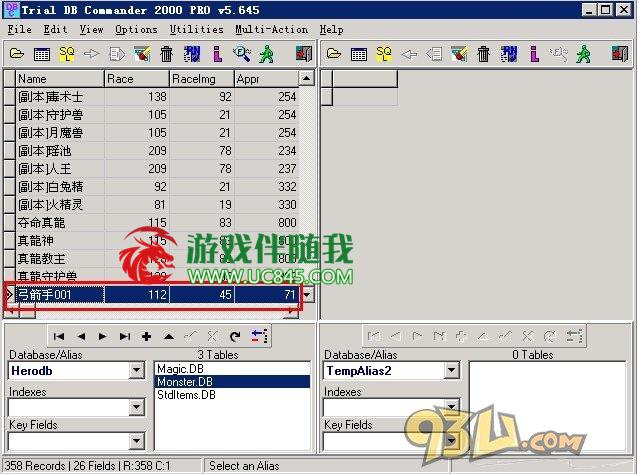Select Appr cell value 234
Viewport: 637px width, 474px height.
266,151
